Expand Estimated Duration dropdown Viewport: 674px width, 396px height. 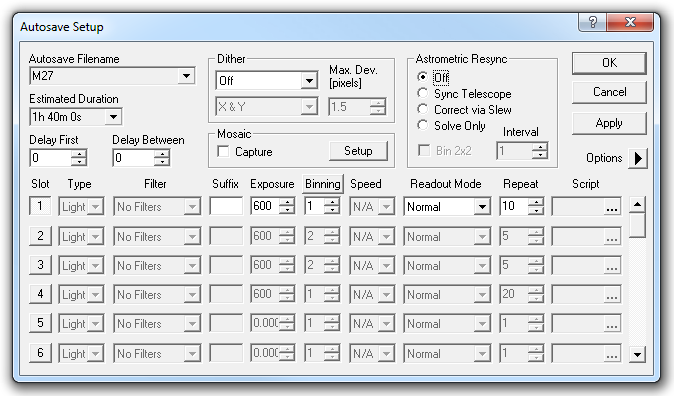pos(113,117)
